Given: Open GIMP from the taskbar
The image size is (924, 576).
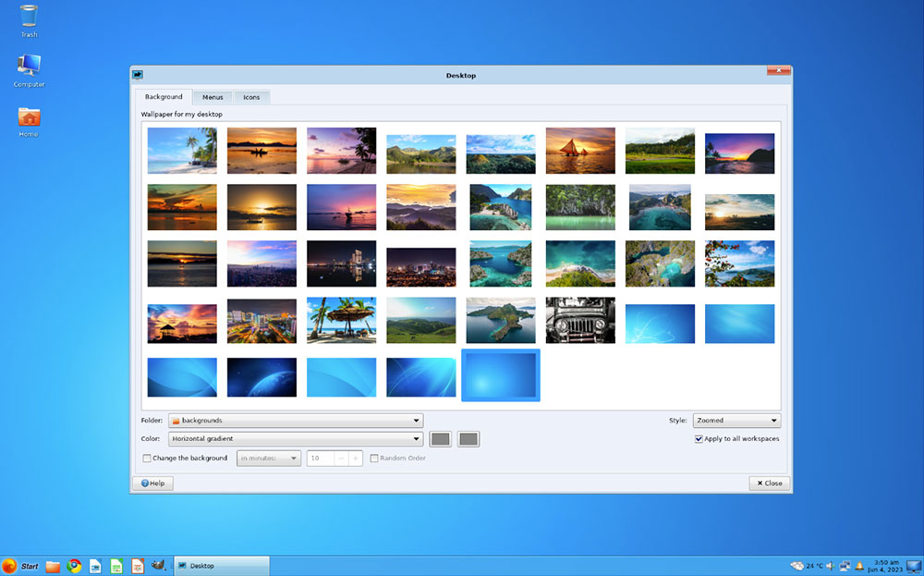Looking at the screenshot, I should click(157, 566).
